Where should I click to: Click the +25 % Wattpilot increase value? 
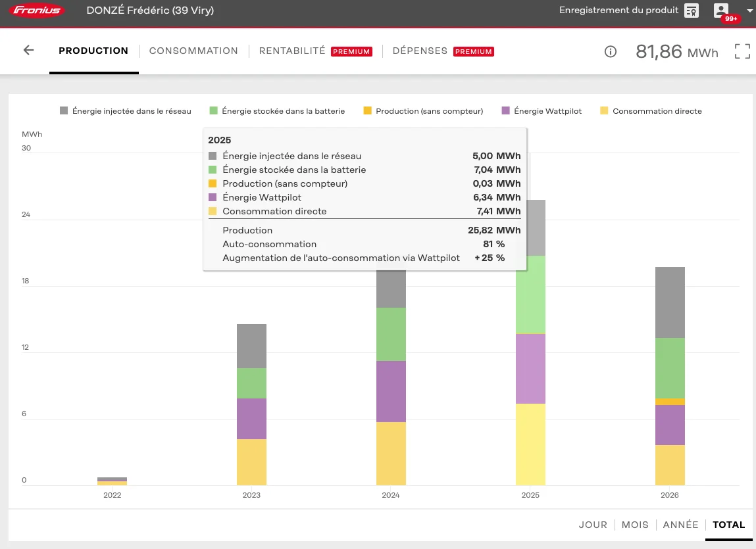tap(490, 258)
